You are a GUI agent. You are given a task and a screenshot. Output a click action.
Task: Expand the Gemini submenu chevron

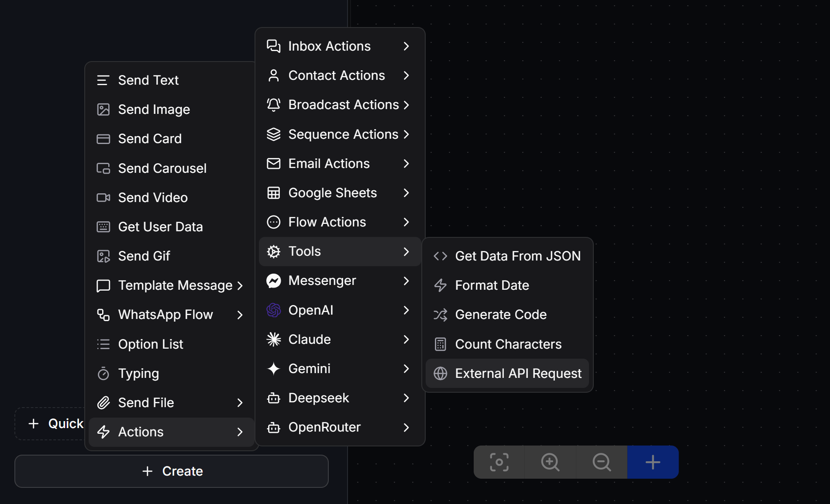pyautogui.click(x=406, y=369)
